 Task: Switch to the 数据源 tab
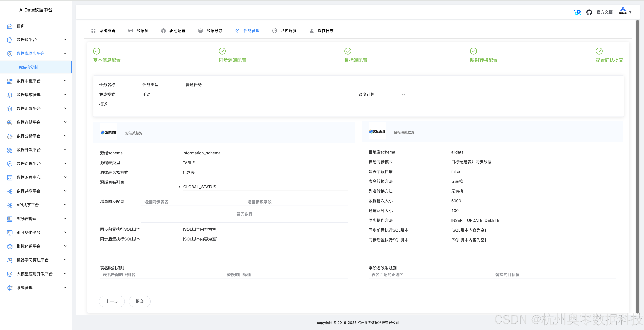(x=142, y=31)
